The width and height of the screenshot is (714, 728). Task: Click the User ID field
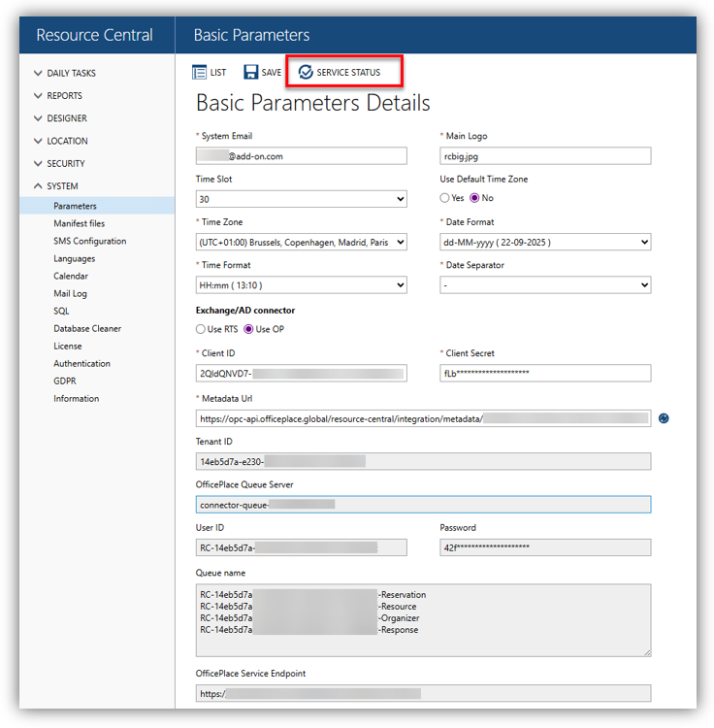(x=301, y=547)
